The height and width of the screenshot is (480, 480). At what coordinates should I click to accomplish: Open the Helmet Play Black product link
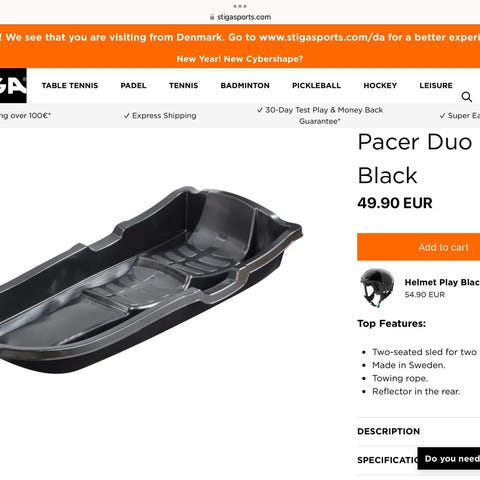click(x=442, y=282)
